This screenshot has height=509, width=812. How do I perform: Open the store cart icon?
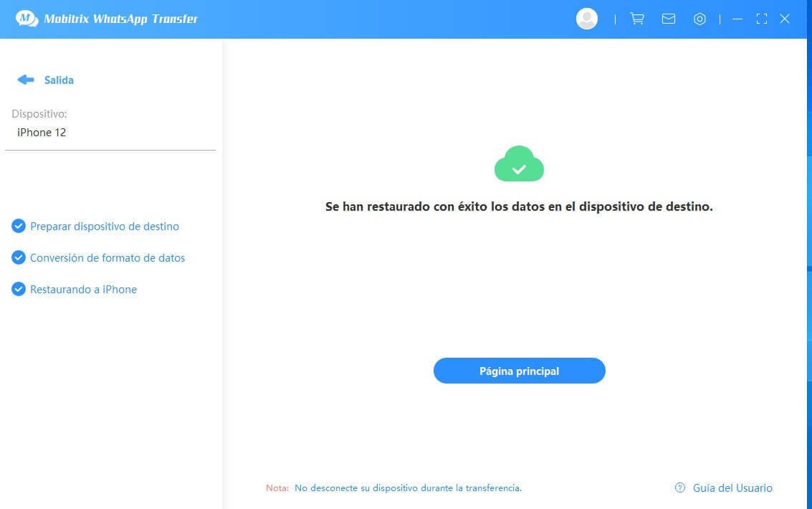pyautogui.click(x=636, y=19)
